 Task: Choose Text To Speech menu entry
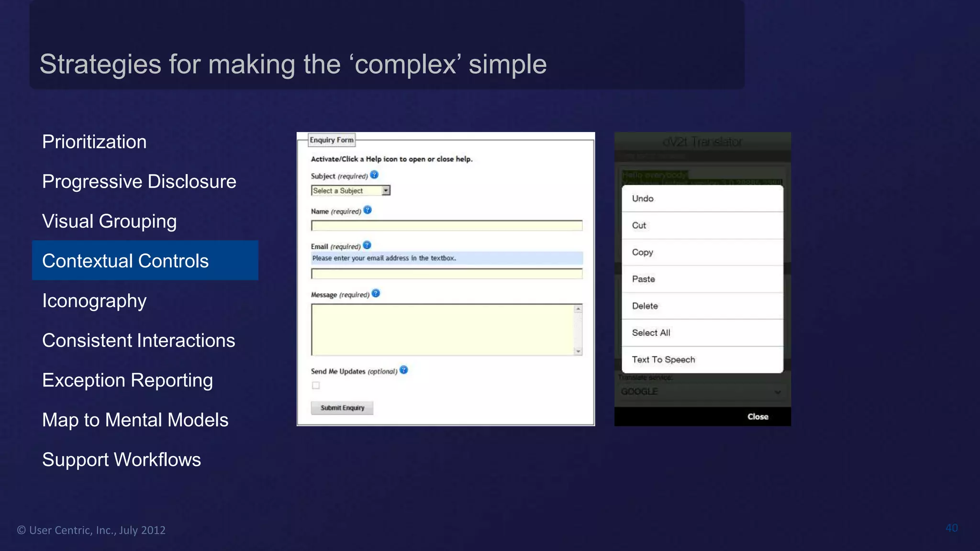702,359
